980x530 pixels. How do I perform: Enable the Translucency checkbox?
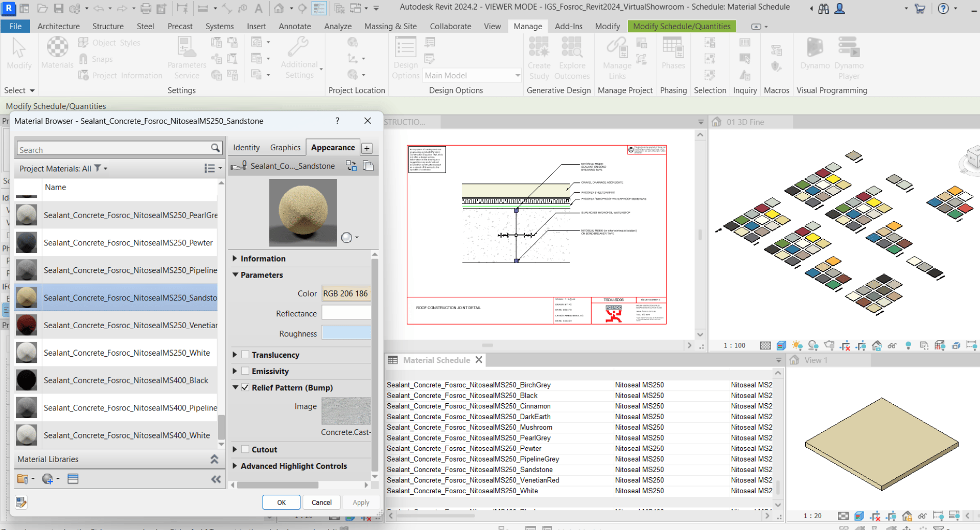coord(245,355)
